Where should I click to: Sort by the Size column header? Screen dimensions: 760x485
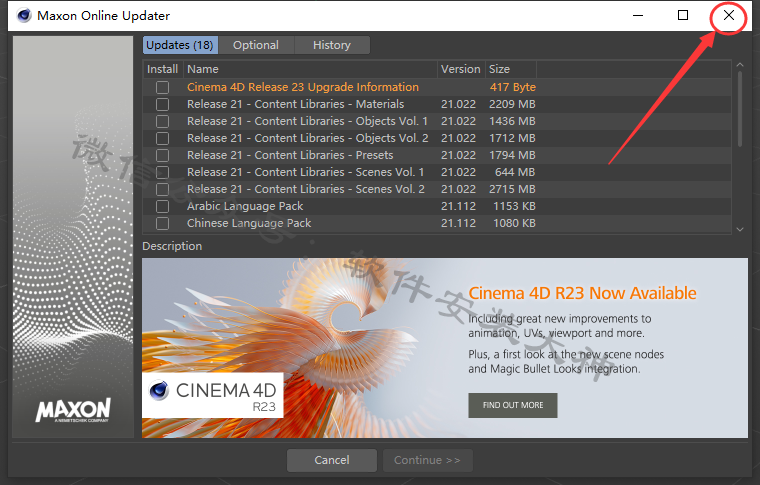click(510, 69)
